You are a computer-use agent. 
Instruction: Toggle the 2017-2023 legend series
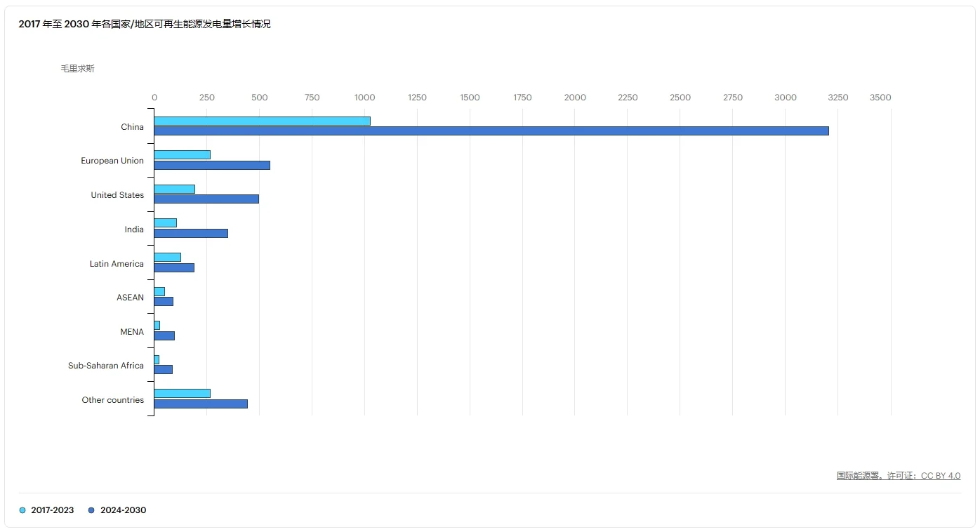pos(46,510)
